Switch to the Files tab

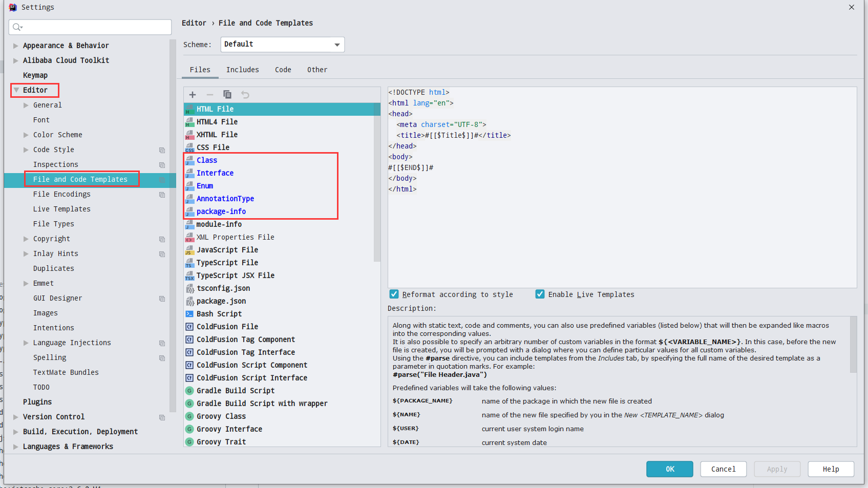click(200, 70)
